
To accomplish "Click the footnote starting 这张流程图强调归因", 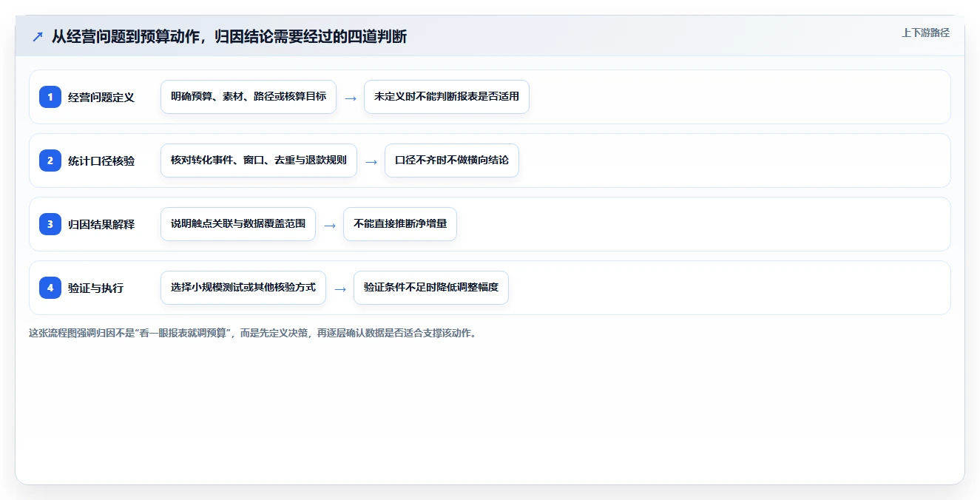I will pos(254,333).
